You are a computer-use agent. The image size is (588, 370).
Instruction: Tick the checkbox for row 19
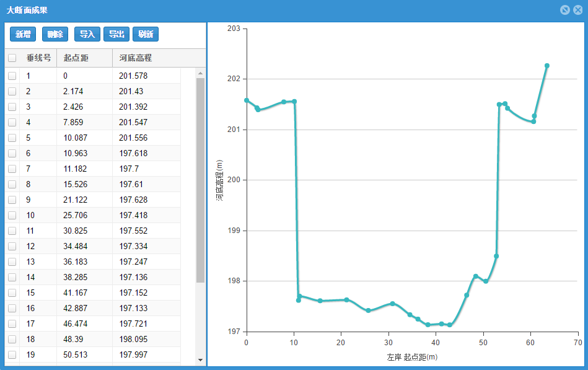(12, 355)
